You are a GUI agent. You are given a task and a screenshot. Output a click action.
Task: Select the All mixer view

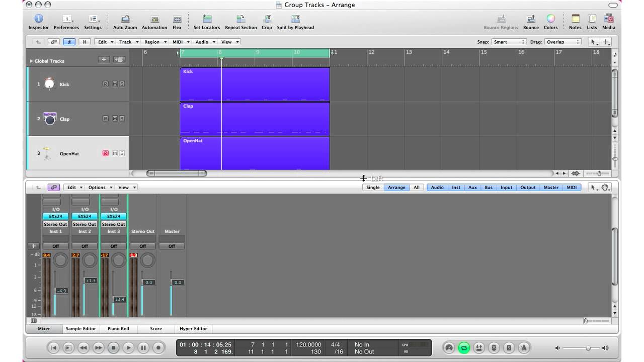[417, 188]
